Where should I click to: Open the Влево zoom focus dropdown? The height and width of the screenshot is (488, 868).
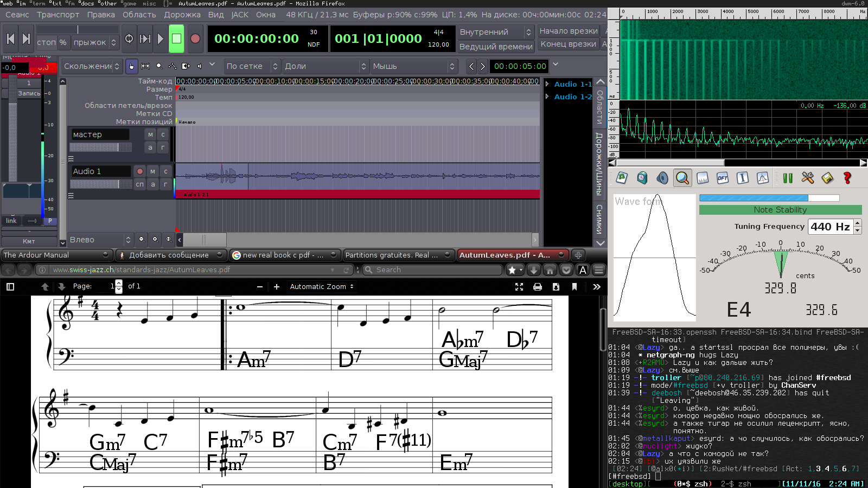click(101, 239)
